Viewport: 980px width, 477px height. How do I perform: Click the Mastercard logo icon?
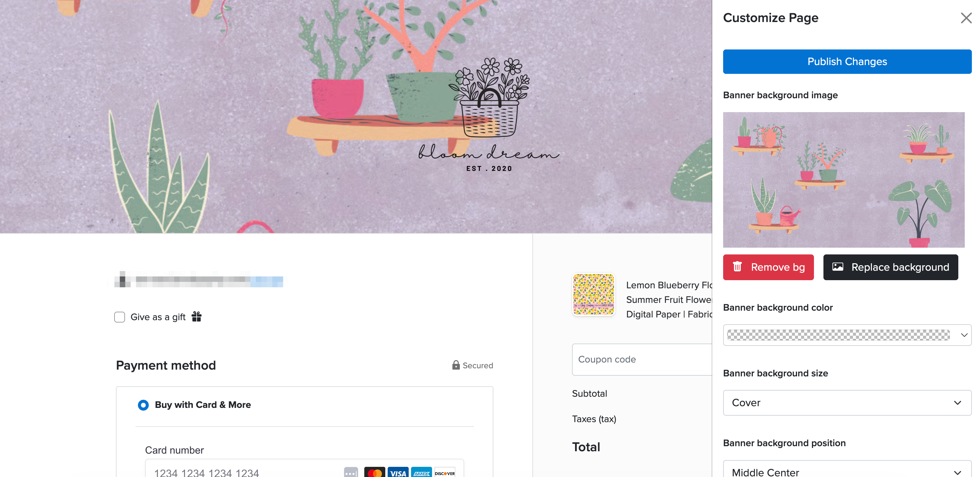point(374,473)
